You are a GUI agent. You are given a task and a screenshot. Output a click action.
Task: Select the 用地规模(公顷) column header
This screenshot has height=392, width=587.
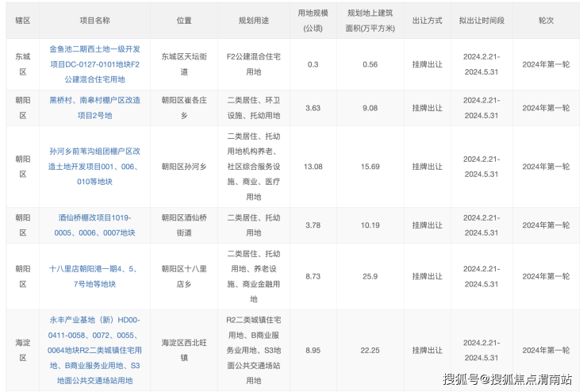click(x=313, y=20)
